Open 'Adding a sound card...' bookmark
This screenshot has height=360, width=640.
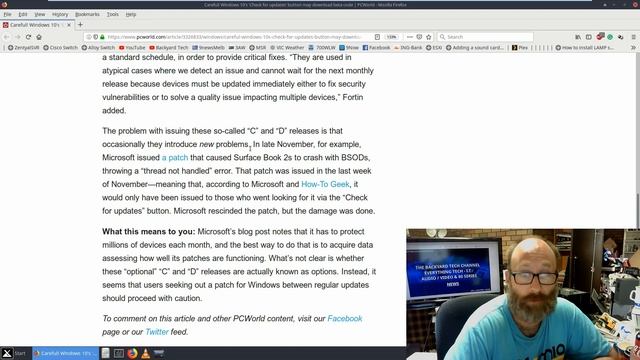475,48
